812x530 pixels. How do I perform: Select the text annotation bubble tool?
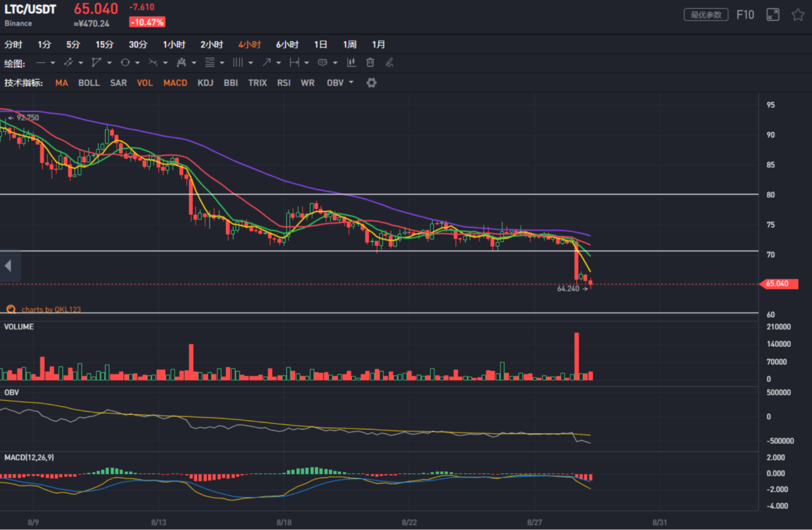(323, 63)
